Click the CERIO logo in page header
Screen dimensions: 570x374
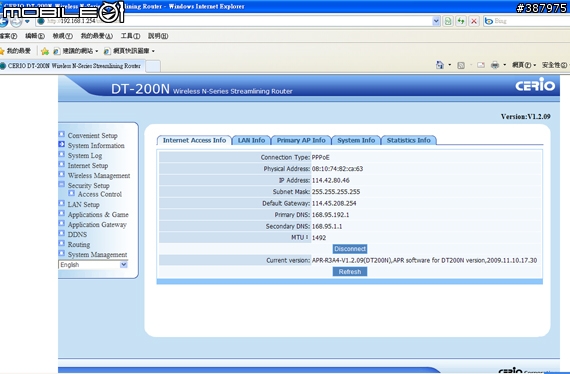pos(535,85)
